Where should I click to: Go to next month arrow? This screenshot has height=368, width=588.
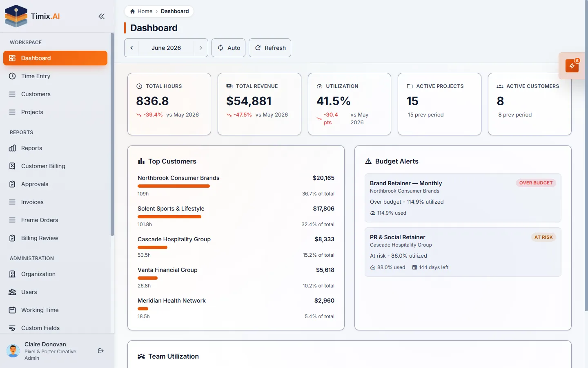click(x=201, y=48)
